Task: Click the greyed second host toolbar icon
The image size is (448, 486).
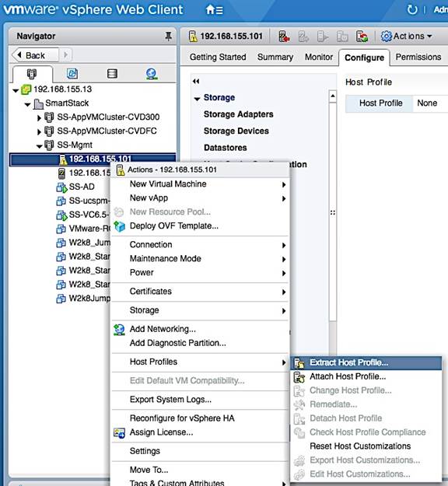Action: 303,37
